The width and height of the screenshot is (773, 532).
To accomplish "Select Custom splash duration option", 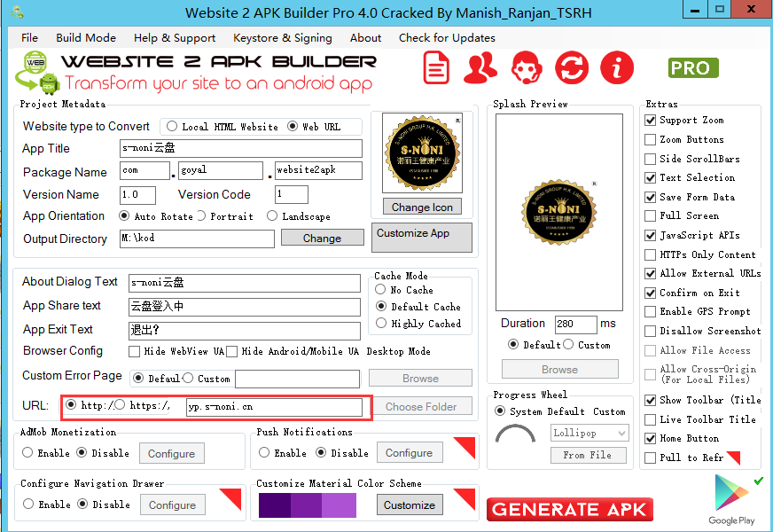I will (x=568, y=344).
